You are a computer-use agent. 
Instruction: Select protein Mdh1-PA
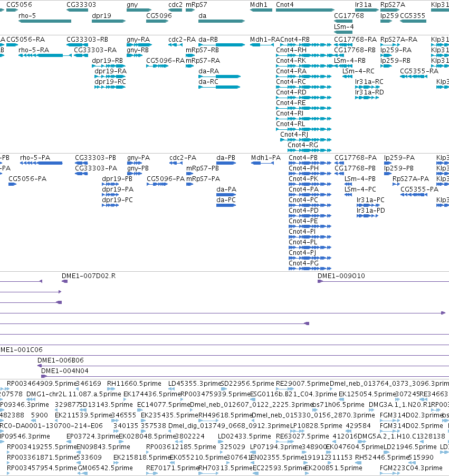click(266, 158)
